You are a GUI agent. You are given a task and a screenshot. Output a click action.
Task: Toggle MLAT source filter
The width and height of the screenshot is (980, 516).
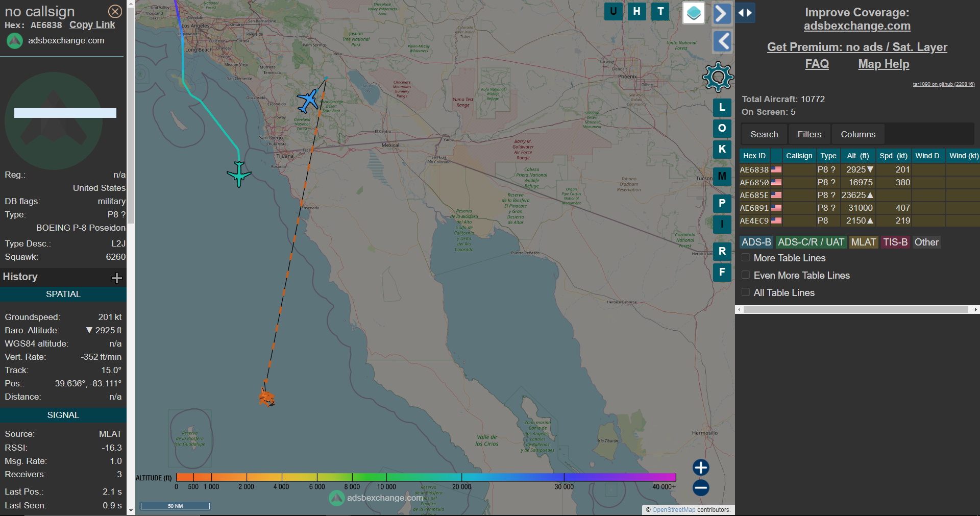click(x=863, y=242)
